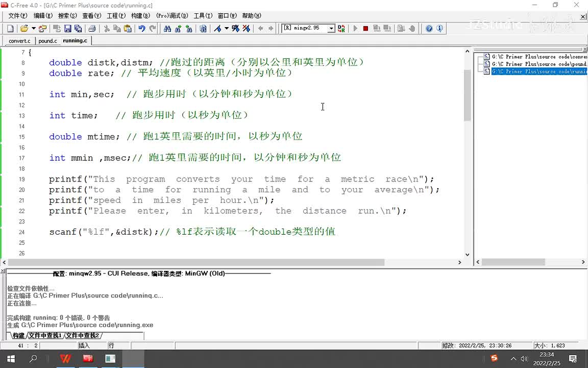Click the New file icon
Image resolution: width=588 pixels, height=368 pixels.
pos(11,29)
